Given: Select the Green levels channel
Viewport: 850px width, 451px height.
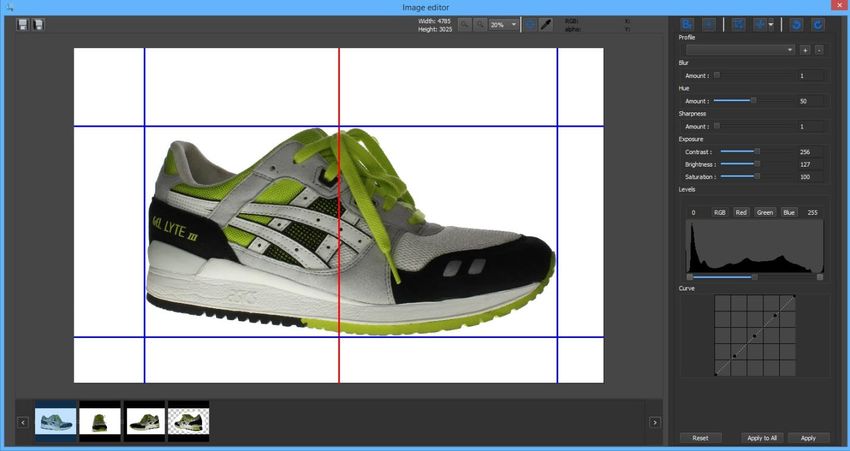Looking at the screenshot, I should click(764, 212).
